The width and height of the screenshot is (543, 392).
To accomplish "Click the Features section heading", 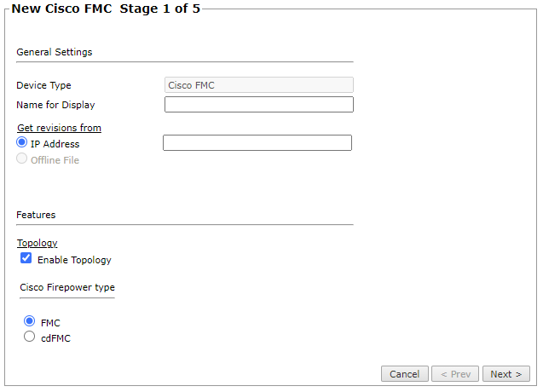I will [x=36, y=215].
